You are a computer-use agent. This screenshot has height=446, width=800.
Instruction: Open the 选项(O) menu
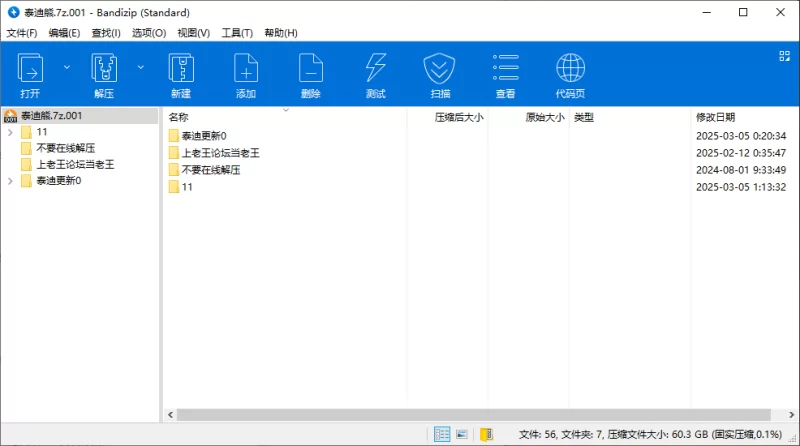(149, 33)
